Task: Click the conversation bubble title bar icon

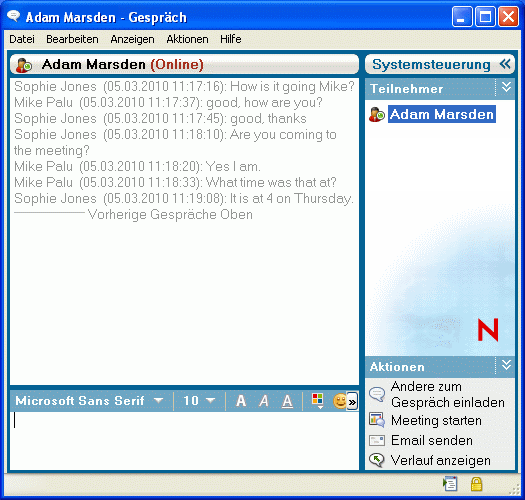Action: pyautogui.click(x=14, y=16)
